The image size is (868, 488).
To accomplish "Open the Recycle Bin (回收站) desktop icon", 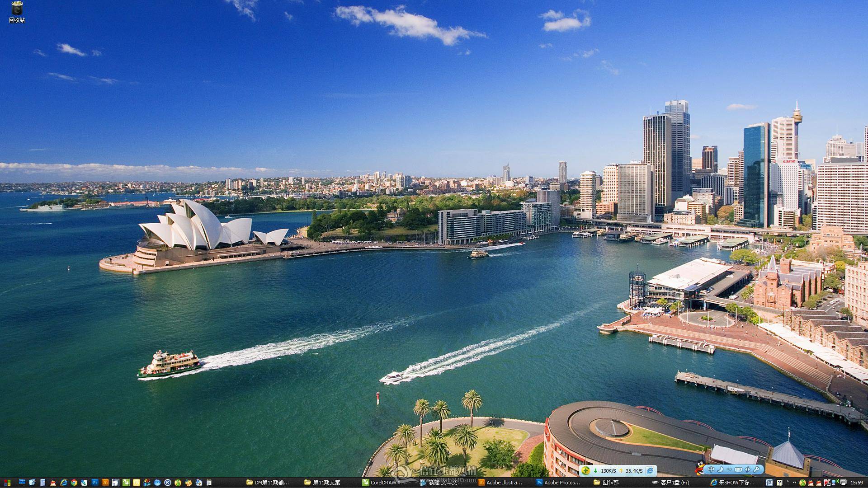I will (17, 12).
